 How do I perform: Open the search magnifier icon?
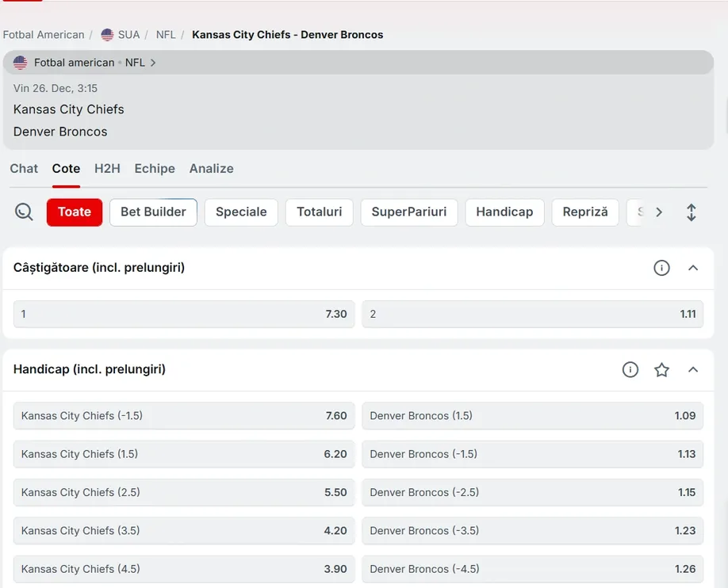(x=23, y=212)
